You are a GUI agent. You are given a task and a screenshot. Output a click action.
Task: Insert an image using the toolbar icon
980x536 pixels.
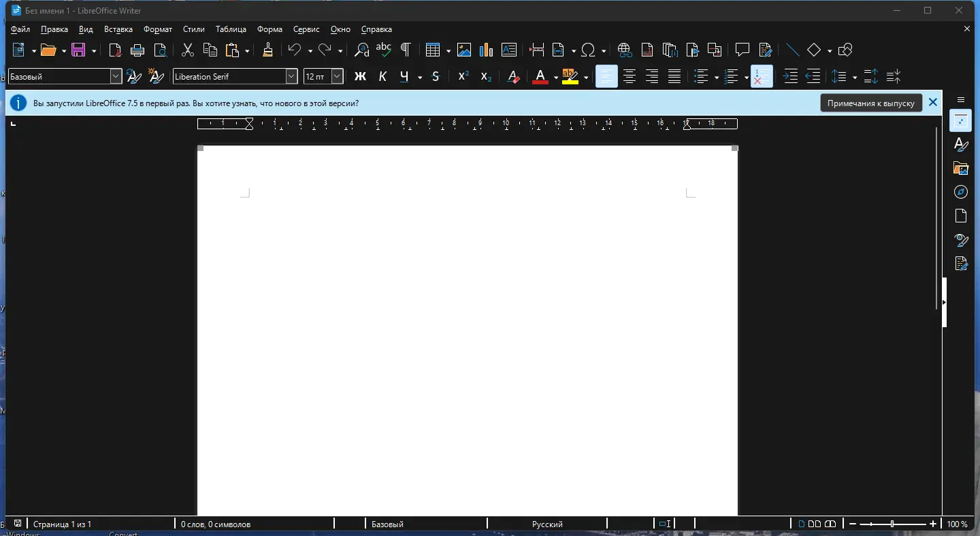[x=464, y=50]
